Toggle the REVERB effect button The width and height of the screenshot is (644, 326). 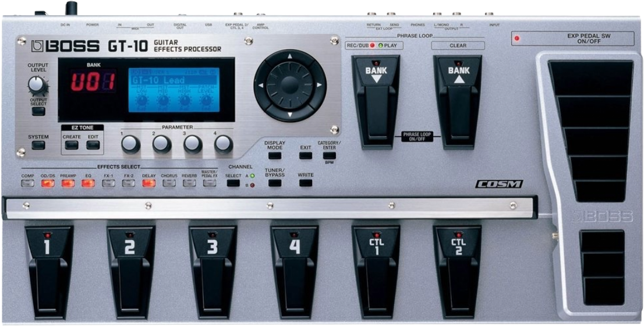(x=189, y=183)
